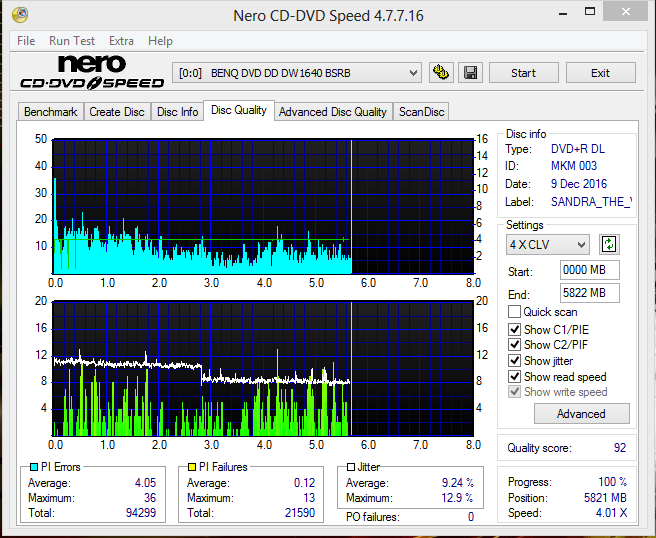This screenshot has width=656, height=538.
Task: Click the PI Failures average 0.12
Action: 304,483
